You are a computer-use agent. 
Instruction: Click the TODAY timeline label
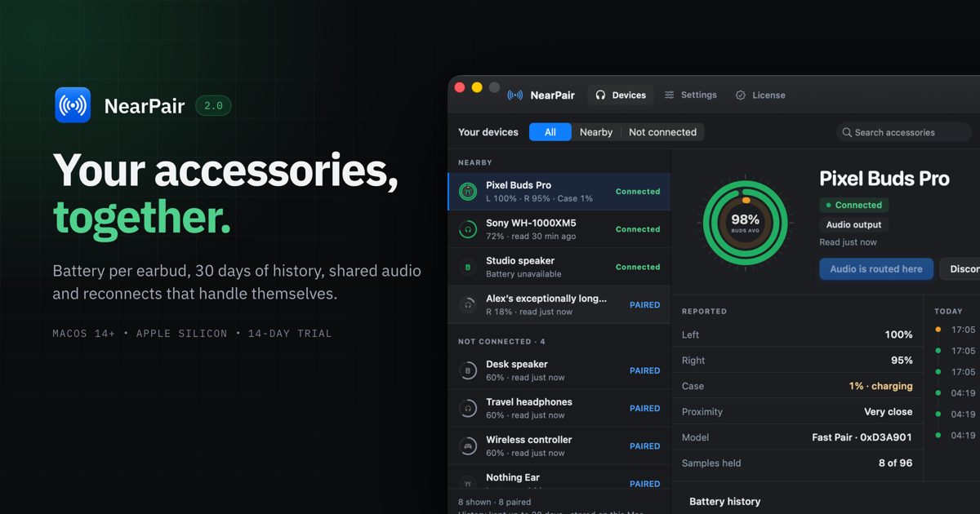[x=948, y=311]
